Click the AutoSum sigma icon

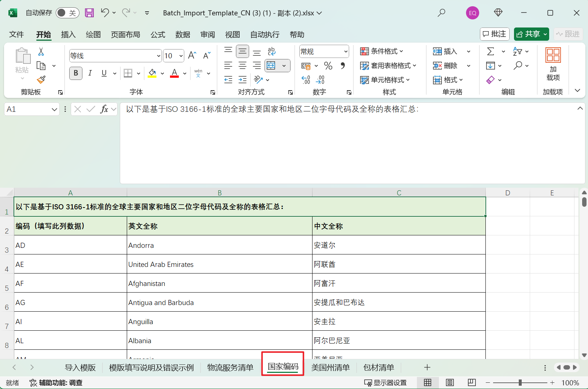pyautogui.click(x=491, y=51)
